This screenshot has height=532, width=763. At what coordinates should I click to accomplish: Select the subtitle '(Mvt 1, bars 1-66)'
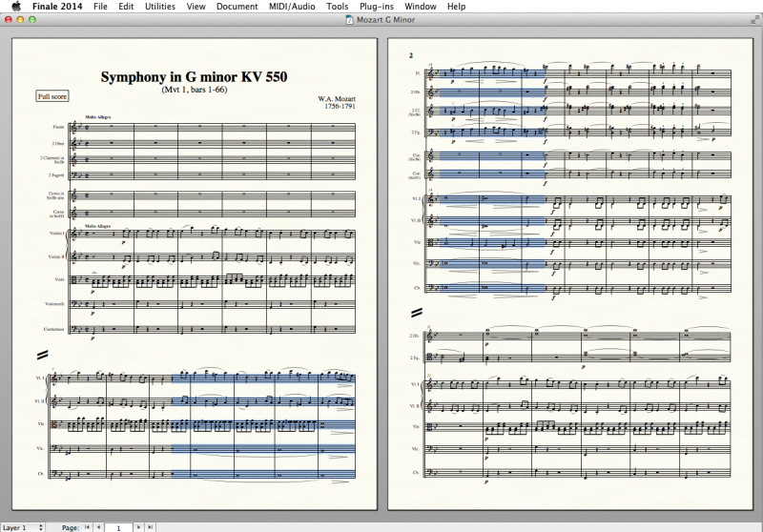click(195, 90)
